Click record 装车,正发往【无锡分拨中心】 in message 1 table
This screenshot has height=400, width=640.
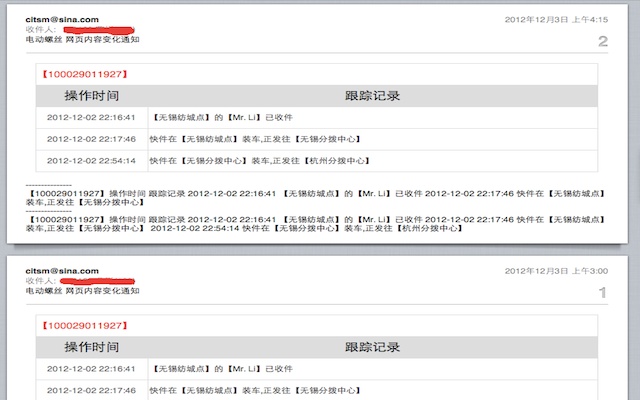[x=256, y=391]
